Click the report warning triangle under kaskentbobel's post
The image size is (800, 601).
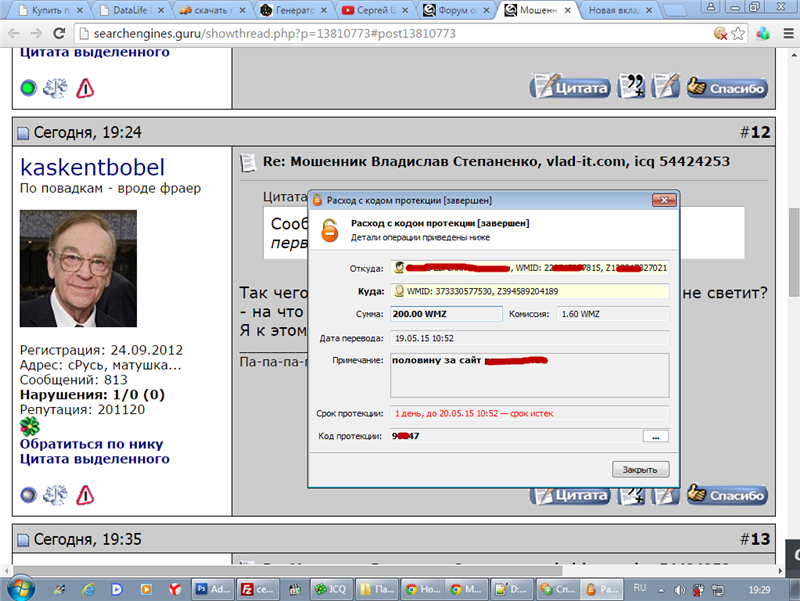(85, 495)
